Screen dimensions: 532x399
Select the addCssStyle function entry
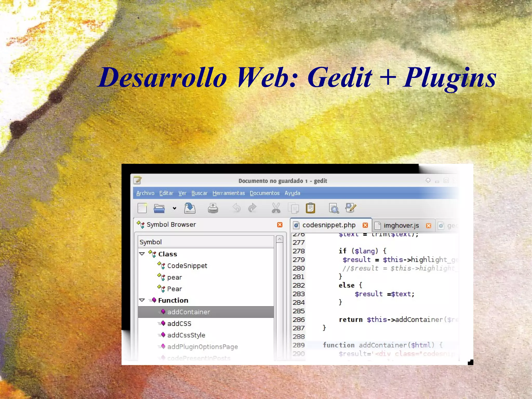[x=206, y=335]
